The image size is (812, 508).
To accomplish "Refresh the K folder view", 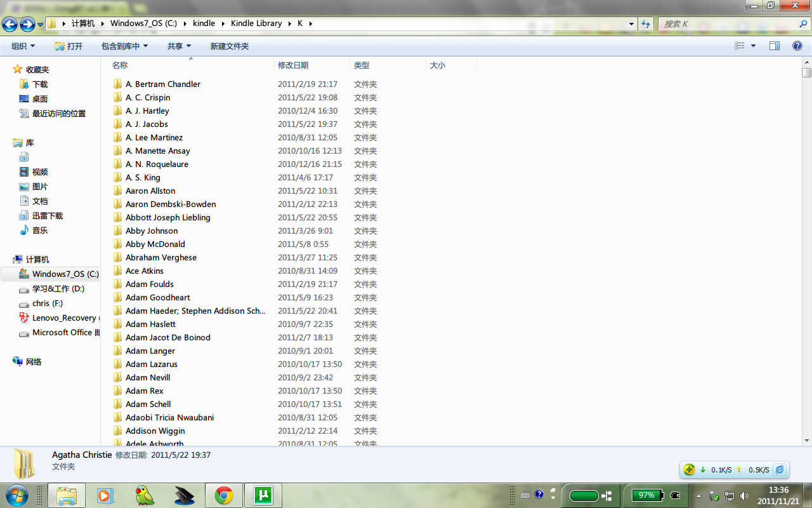I will pyautogui.click(x=646, y=23).
